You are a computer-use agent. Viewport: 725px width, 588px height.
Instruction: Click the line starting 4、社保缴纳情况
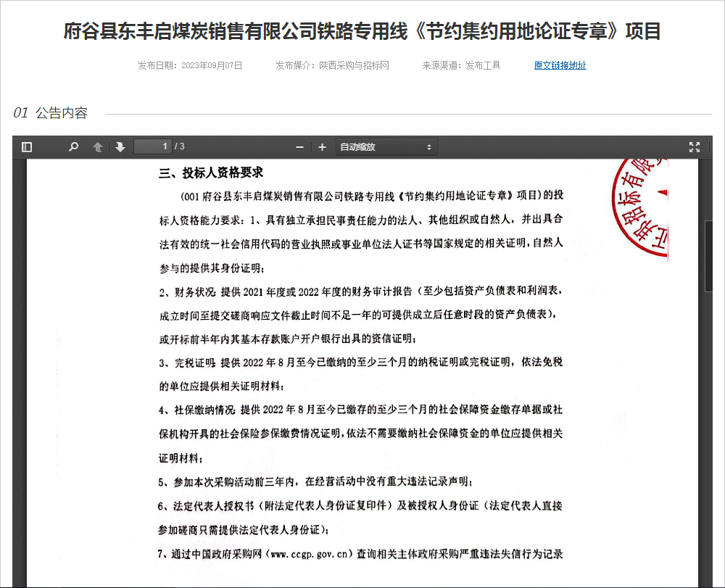360,410
